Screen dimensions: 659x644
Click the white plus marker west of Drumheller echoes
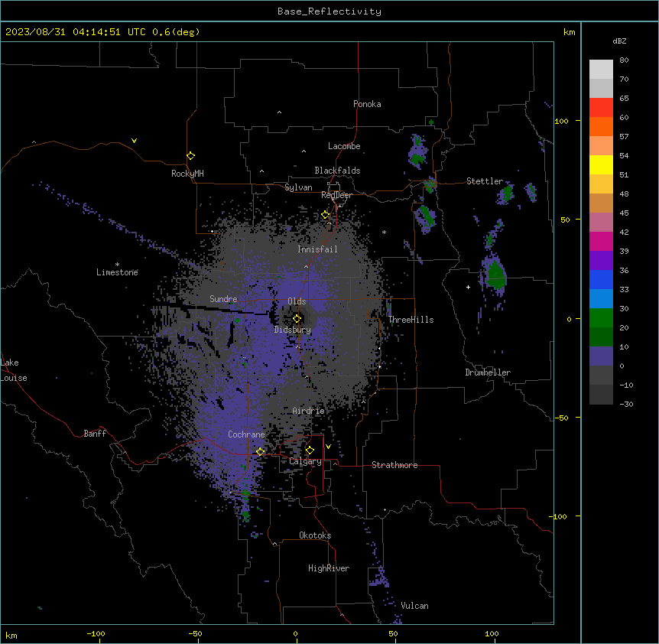(x=468, y=287)
